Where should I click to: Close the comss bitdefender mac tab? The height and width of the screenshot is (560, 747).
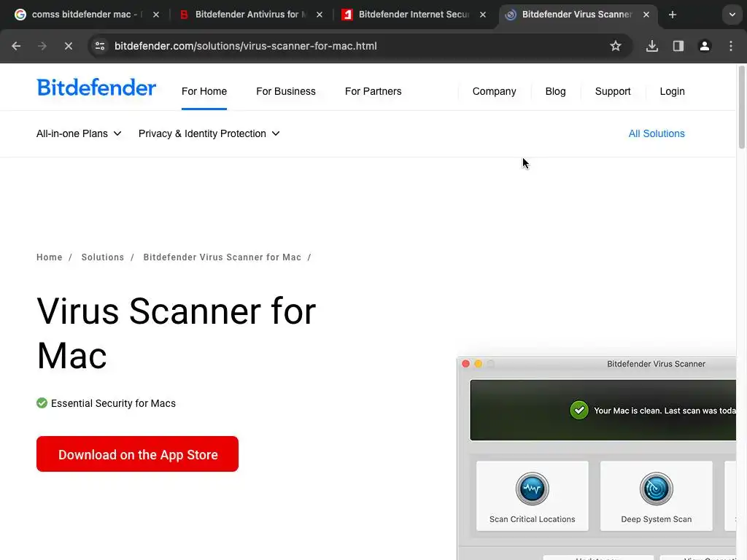156,15
